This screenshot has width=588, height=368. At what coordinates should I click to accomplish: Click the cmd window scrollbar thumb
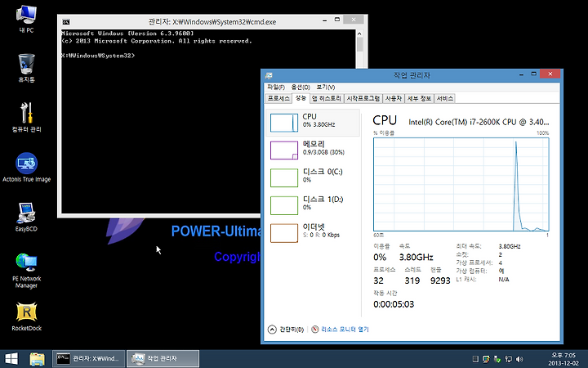tap(359, 44)
